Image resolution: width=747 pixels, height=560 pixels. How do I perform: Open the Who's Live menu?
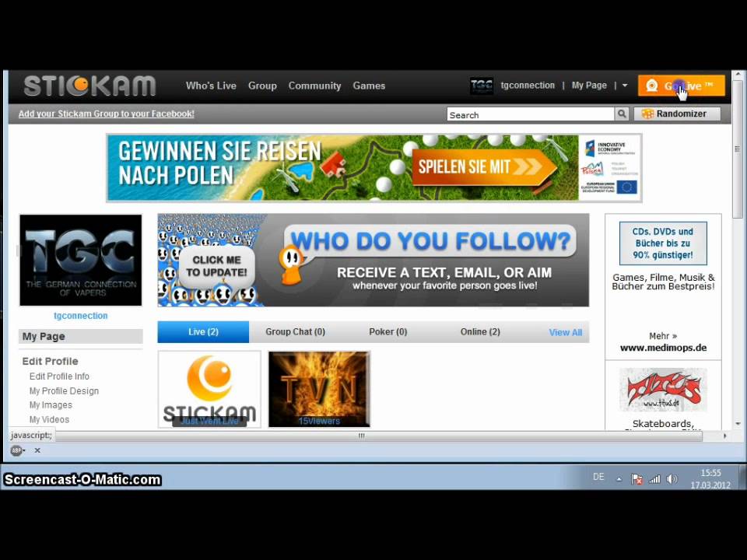pos(211,86)
